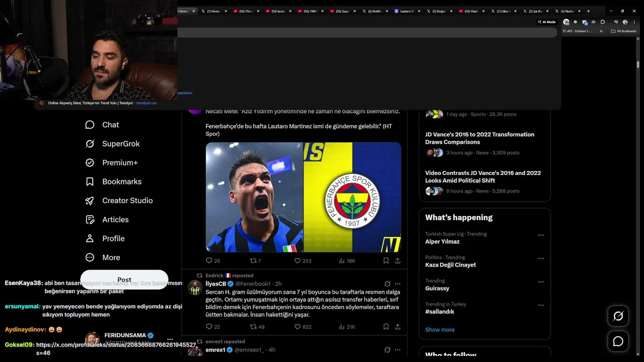Open the Lautaro Martinez photo
This screenshot has width=644, height=362.
pyautogui.click(x=254, y=197)
